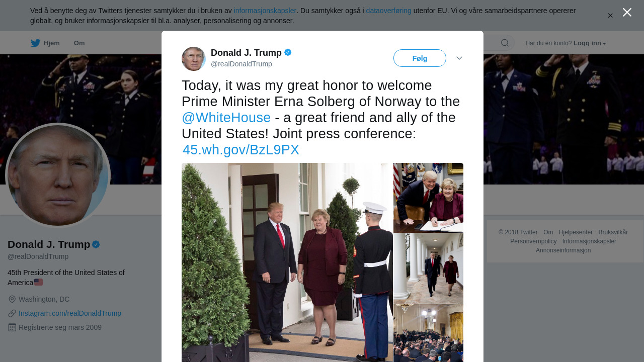Open the informasjonskapsler link in banner

point(265,11)
